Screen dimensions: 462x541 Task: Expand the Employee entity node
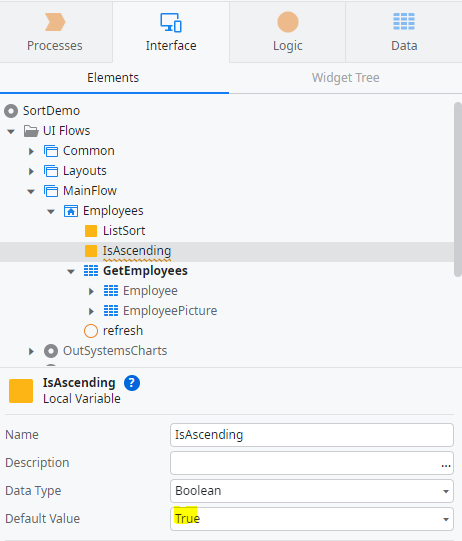[x=91, y=292]
